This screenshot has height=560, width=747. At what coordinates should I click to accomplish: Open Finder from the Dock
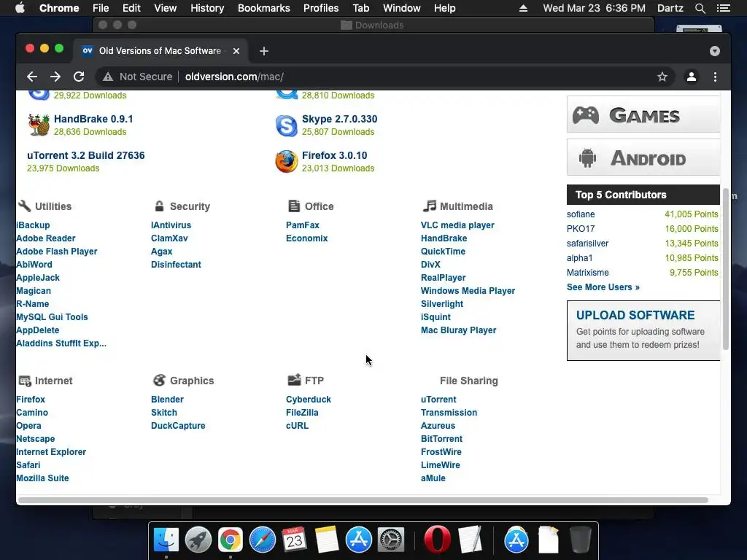pos(166,540)
